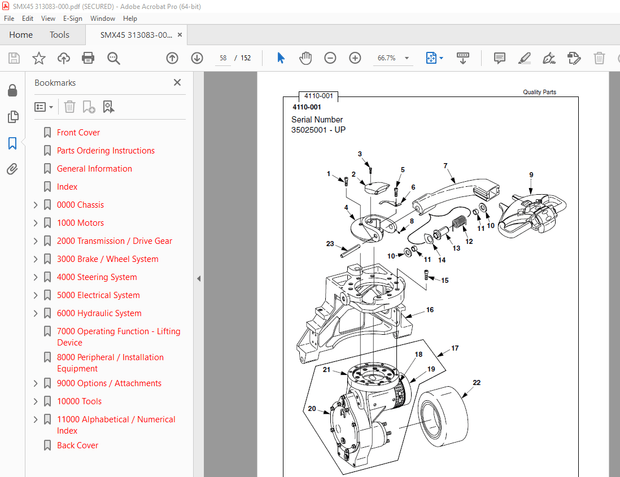Expand the 3000 Brake / Wheel System bookmark
The height and width of the screenshot is (477, 620).
coord(36,259)
